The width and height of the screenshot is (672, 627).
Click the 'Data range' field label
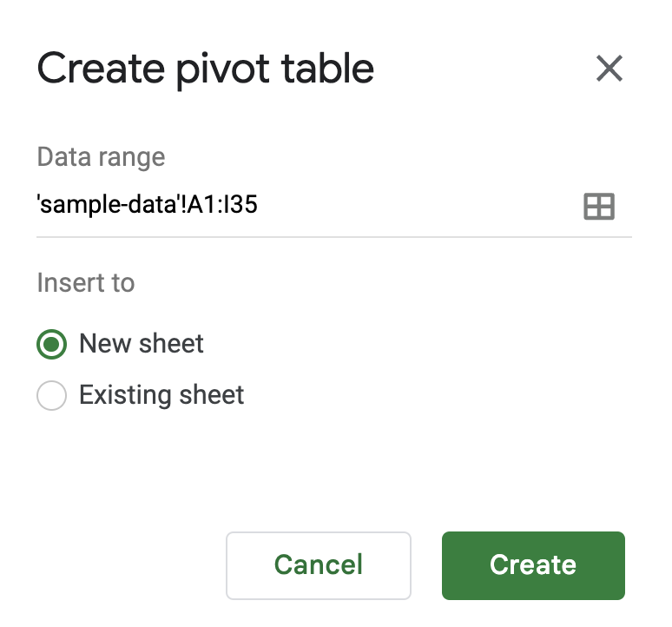101,157
